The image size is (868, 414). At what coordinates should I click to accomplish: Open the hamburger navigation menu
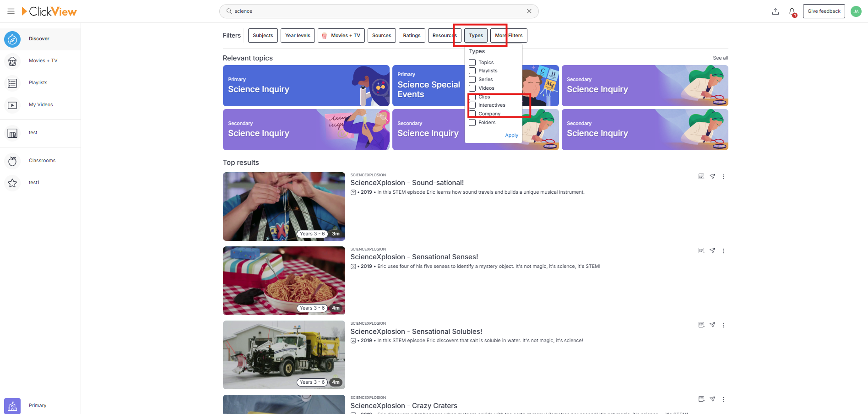point(11,11)
